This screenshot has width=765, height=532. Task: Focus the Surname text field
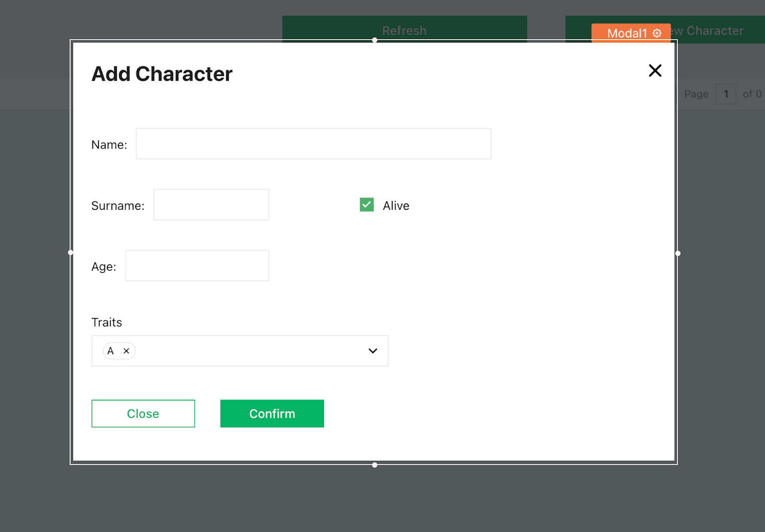211,205
